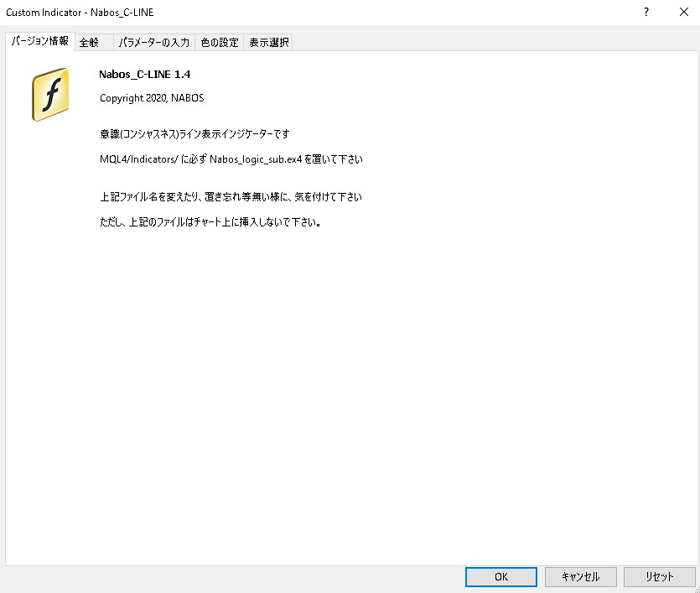The width and height of the screenshot is (700, 593).
Task: Open the dialog help question mark
Action: tap(646, 12)
